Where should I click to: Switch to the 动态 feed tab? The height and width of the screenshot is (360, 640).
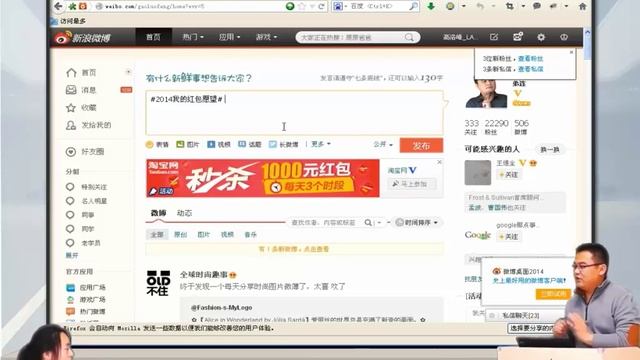184,213
